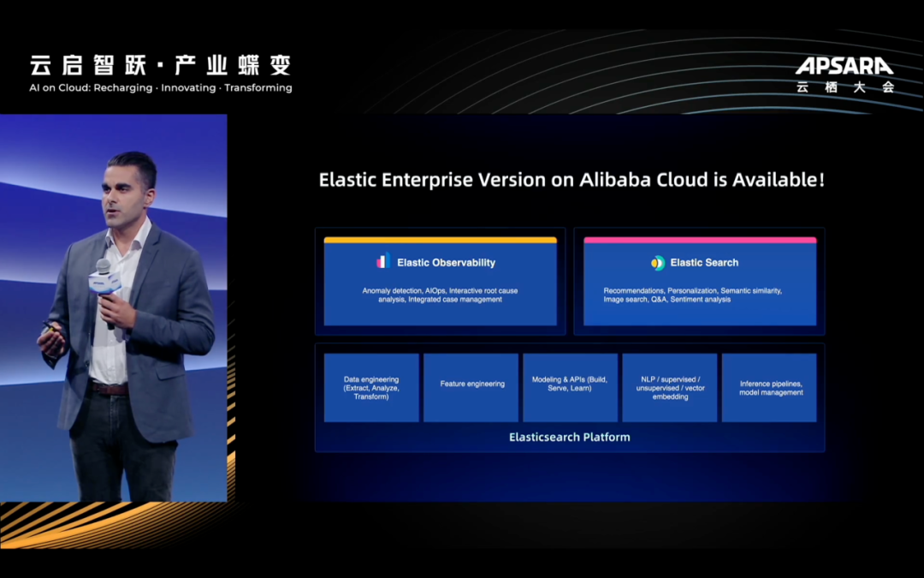The image size is (924, 578).
Task: Click the Data engineering tile
Action: click(371, 388)
